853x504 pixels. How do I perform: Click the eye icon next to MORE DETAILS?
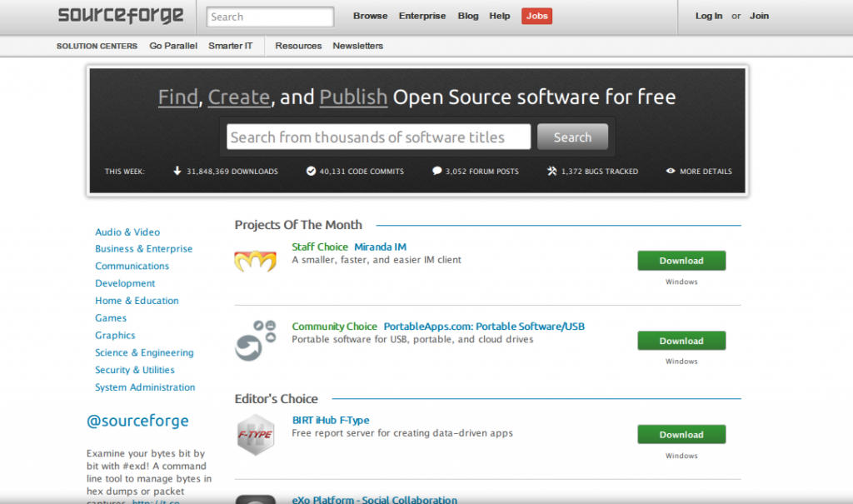coord(671,171)
